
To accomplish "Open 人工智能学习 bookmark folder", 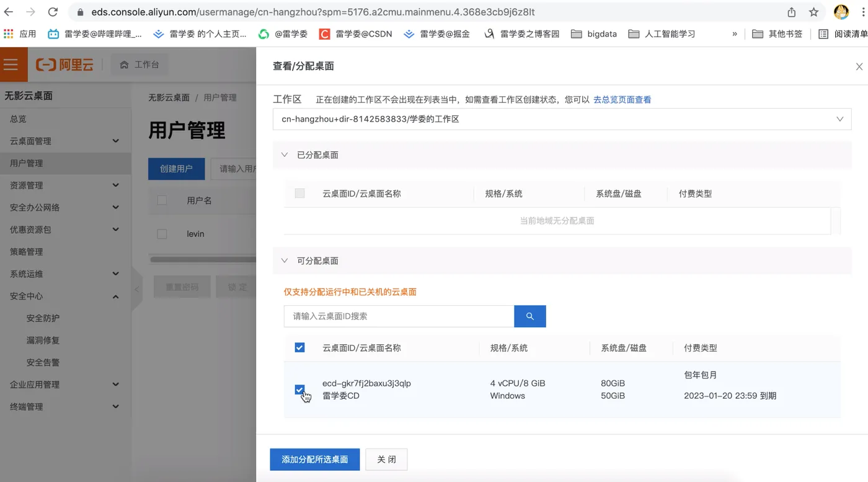I will [662, 34].
